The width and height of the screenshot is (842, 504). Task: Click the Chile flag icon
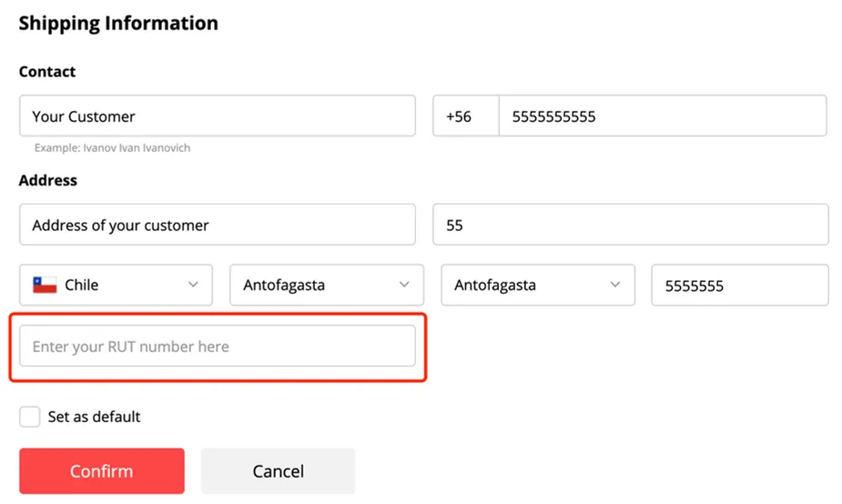tap(45, 285)
